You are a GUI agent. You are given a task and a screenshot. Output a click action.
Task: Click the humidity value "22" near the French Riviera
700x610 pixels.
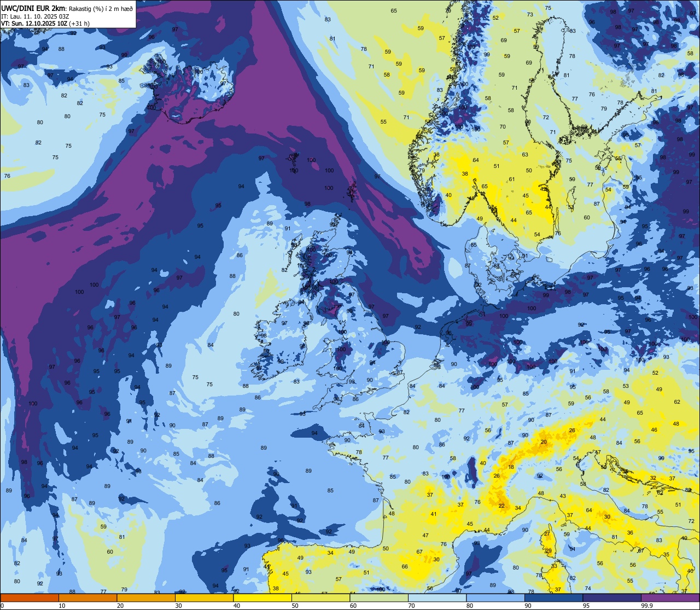click(x=501, y=506)
